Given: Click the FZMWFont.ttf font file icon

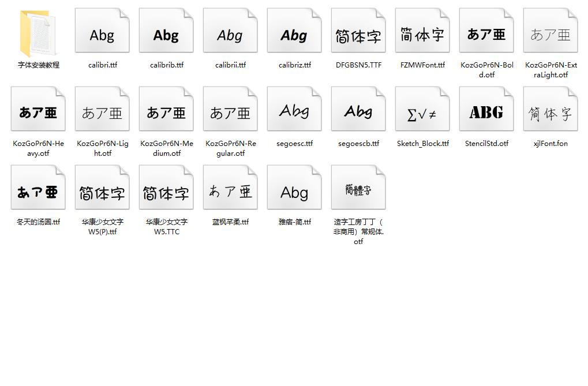Looking at the screenshot, I should [422, 31].
